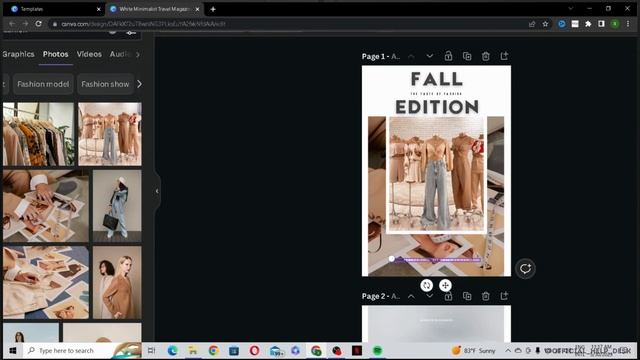The height and width of the screenshot is (360, 640).
Task: Click the EDITION heading on Page 1
Action: [x=436, y=107]
